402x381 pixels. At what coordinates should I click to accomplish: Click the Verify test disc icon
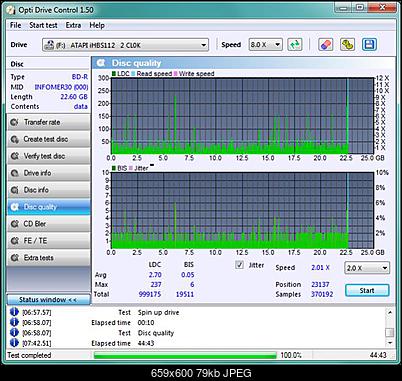click(x=15, y=156)
